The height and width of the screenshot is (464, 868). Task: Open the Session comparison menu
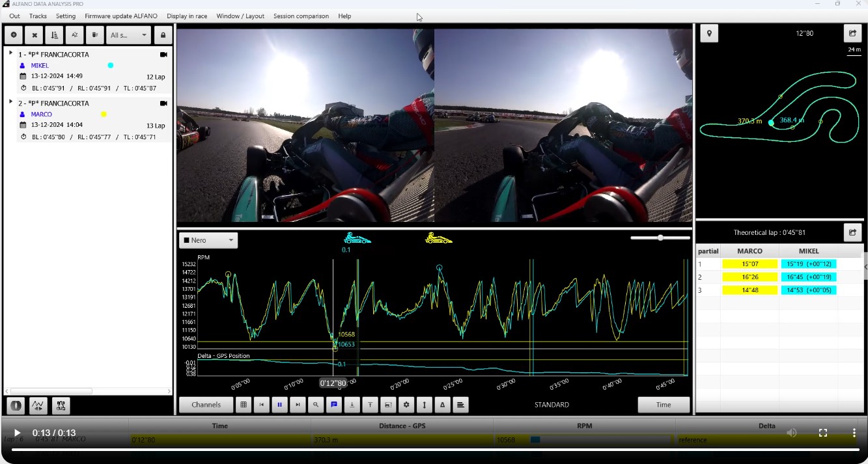tap(301, 16)
